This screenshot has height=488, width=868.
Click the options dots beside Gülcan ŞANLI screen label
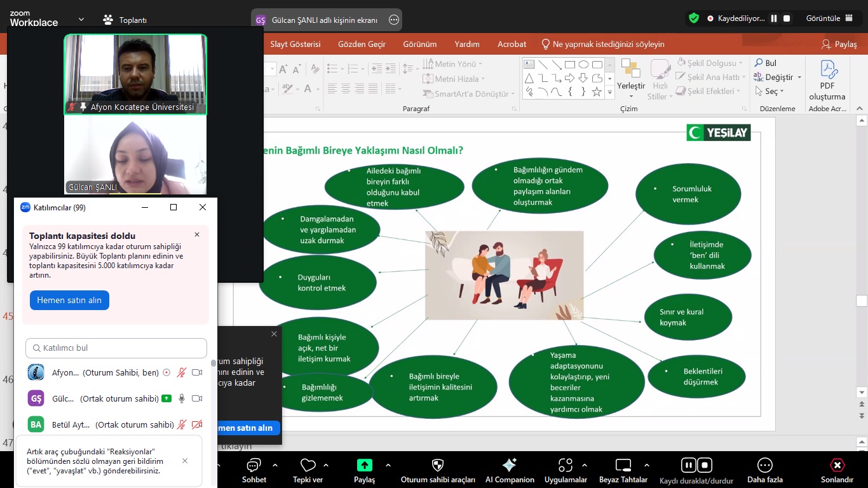pyautogui.click(x=394, y=20)
